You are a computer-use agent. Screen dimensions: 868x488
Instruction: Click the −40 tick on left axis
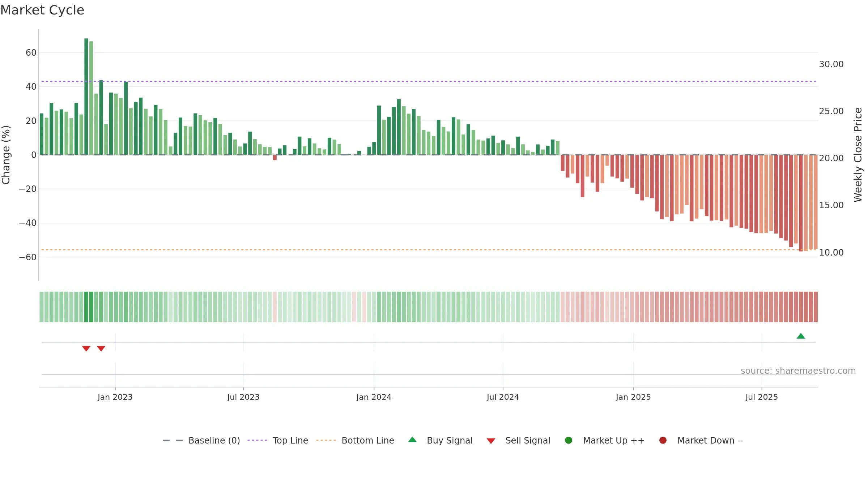click(28, 223)
